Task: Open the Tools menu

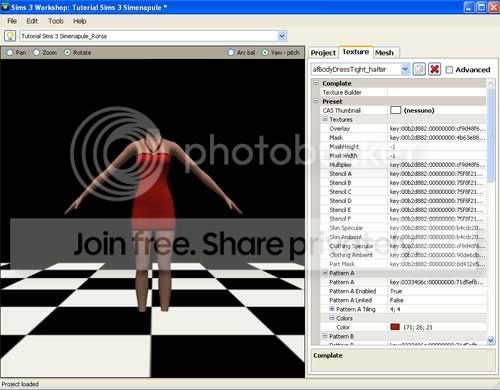Action: 56,21
